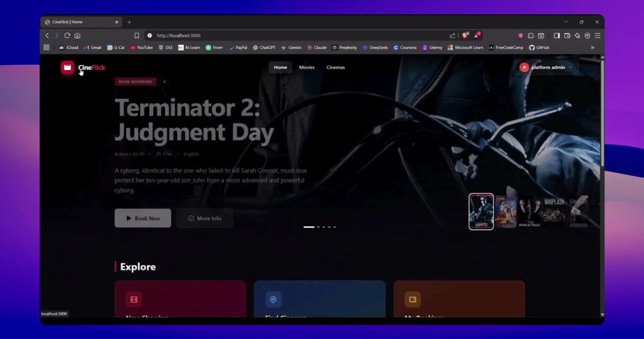This screenshot has height=339, width=644.
Task: Go back using browser back arrow
Action: (47, 35)
